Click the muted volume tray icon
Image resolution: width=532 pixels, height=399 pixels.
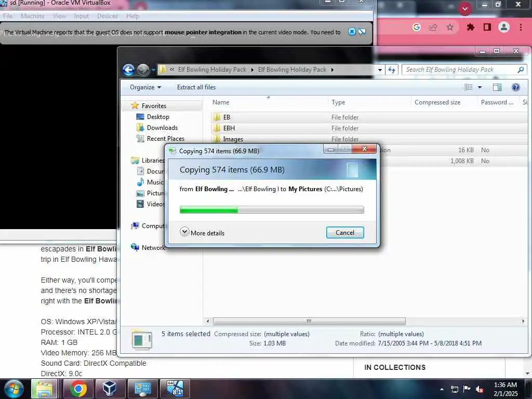pyautogui.click(x=480, y=389)
